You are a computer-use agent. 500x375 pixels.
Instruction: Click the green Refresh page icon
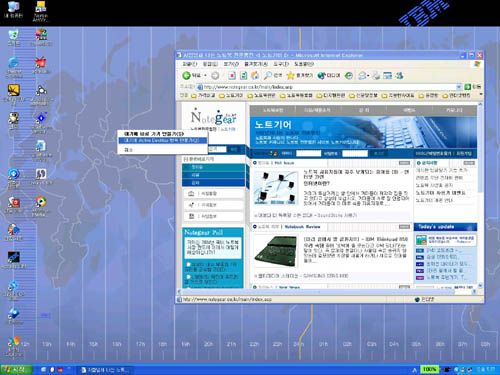pyautogui.click(x=243, y=76)
